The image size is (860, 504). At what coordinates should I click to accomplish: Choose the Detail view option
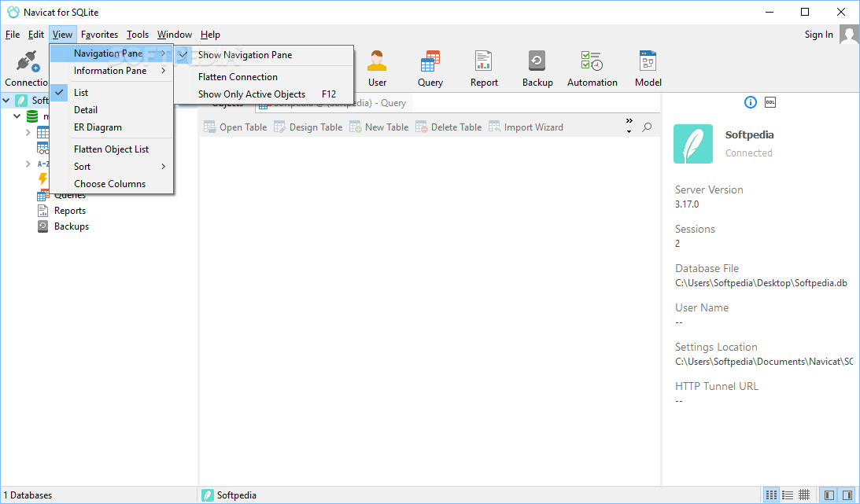coord(112,110)
